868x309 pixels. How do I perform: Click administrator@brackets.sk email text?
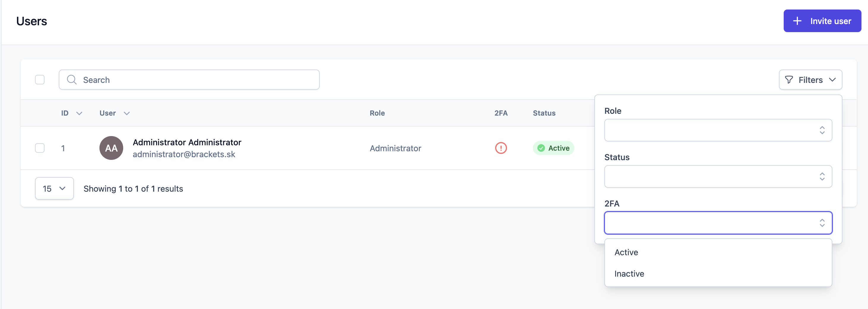pyautogui.click(x=184, y=154)
